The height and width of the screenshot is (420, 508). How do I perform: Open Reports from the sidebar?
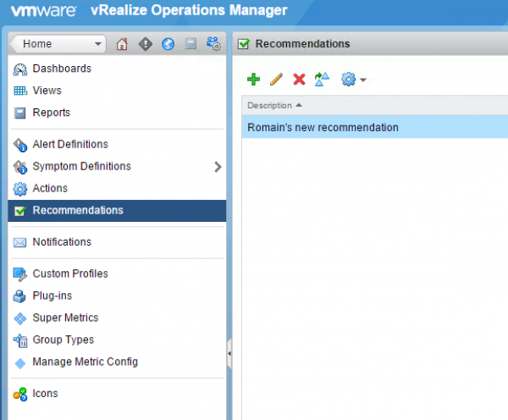(x=51, y=113)
